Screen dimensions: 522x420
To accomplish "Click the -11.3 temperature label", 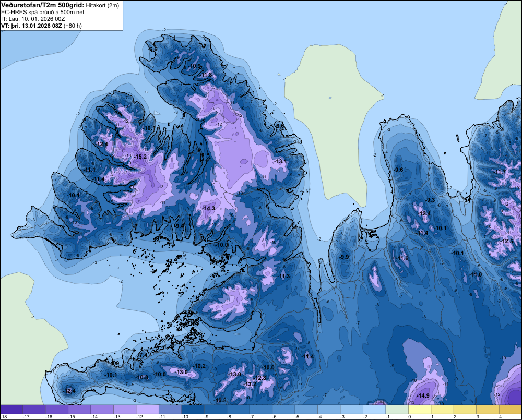I will (x=284, y=276).
